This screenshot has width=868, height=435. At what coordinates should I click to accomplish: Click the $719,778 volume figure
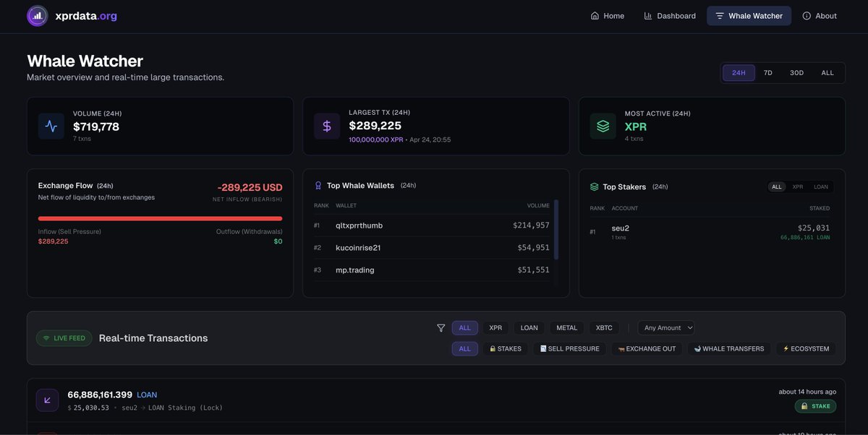(x=96, y=126)
